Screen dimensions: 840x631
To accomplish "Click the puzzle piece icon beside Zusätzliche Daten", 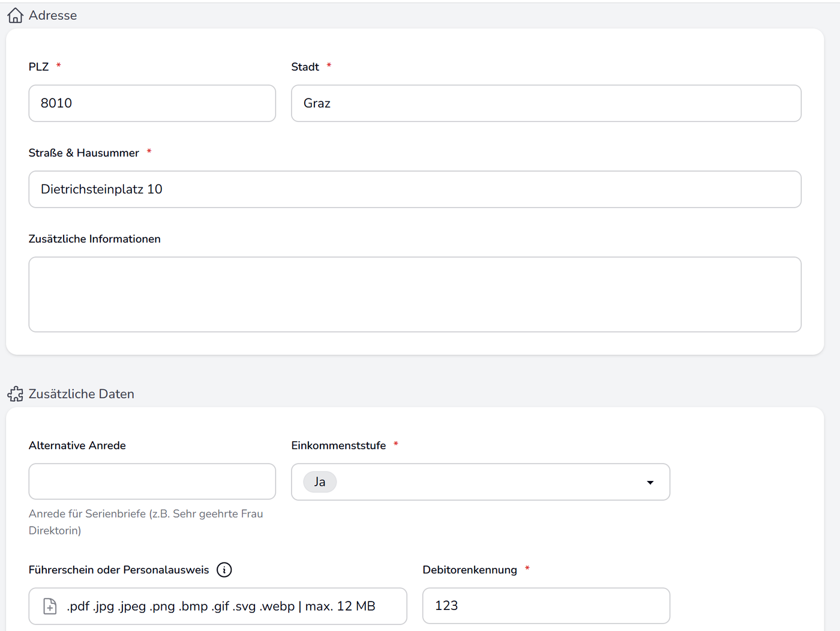I will coord(16,394).
